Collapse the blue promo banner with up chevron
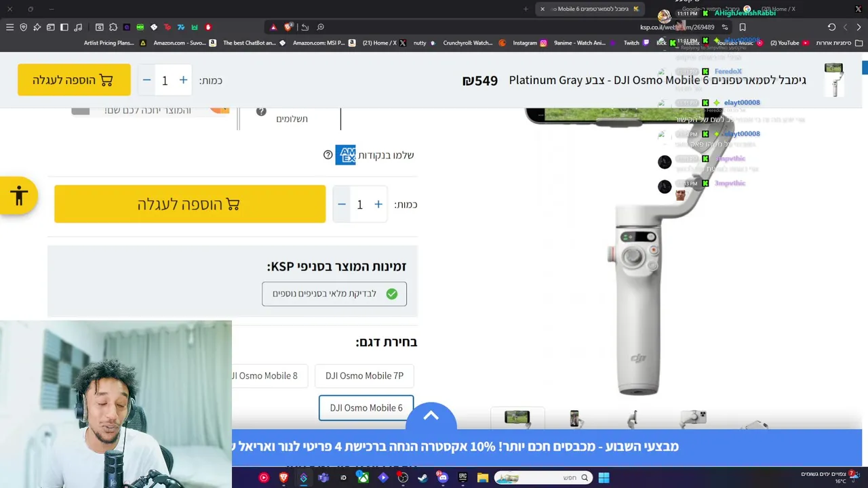 click(x=431, y=416)
